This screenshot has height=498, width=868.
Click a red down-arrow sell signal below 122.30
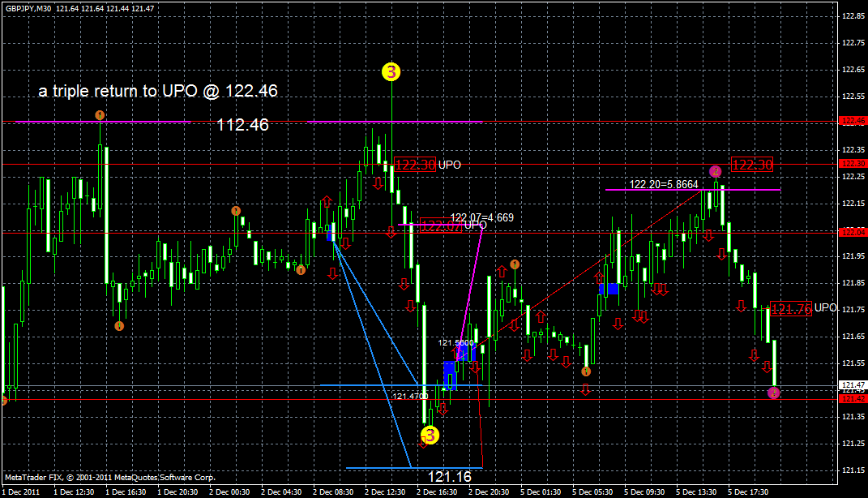(379, 182)
